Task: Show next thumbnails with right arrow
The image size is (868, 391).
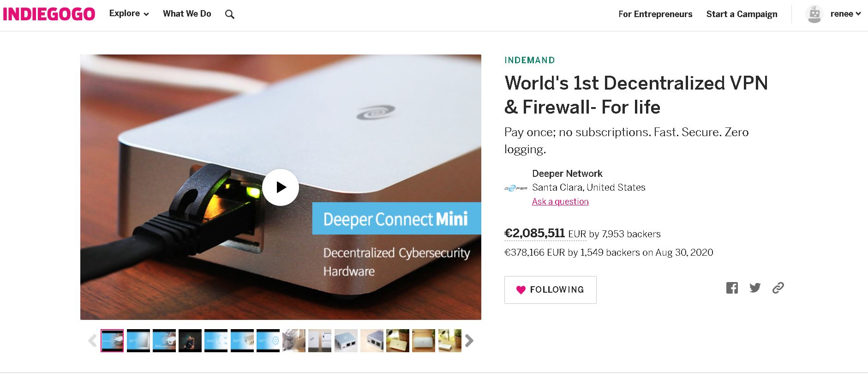Action: tap(469, 341)
